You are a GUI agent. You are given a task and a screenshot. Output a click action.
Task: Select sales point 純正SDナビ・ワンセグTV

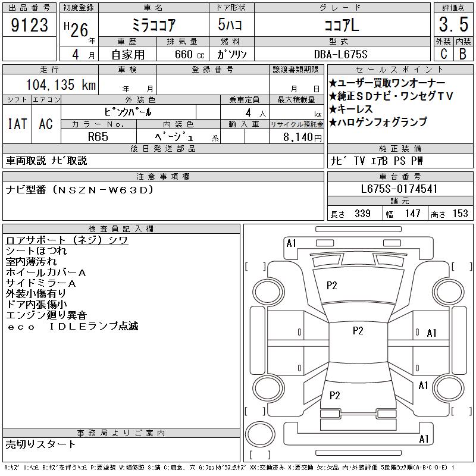pyautogui.click(x=391, y=96)
